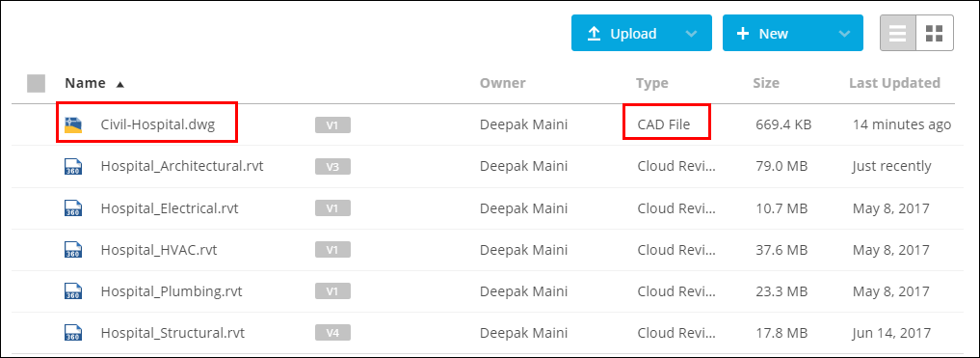This screenshot has width=980, height=358.
Task: Click the Hospital_Plumbing.rvt file icon
Action: [x=74, y=291]
